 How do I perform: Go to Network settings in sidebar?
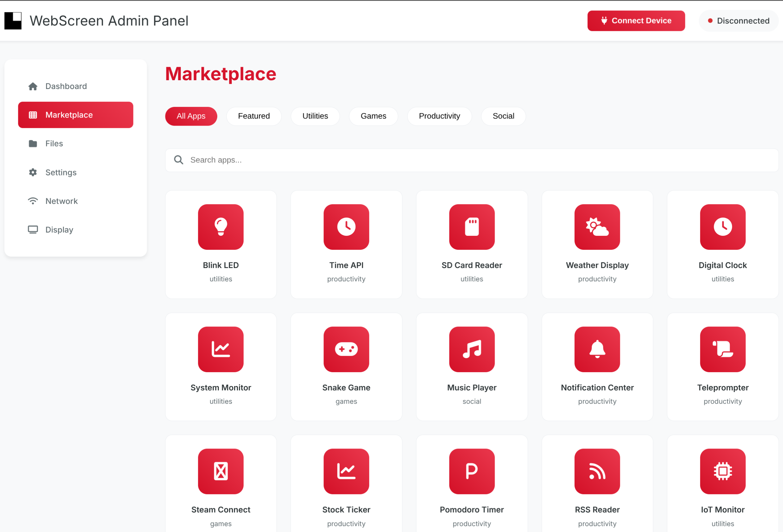61,201
